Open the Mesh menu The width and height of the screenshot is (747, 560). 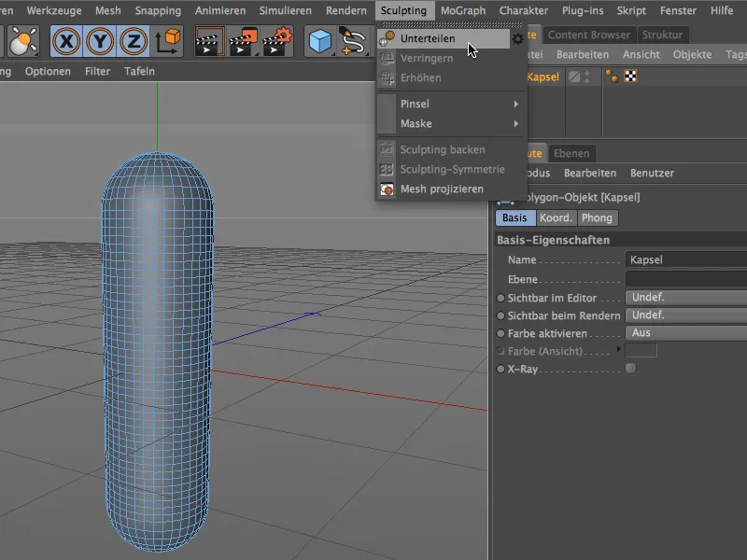tap(107, 10)
